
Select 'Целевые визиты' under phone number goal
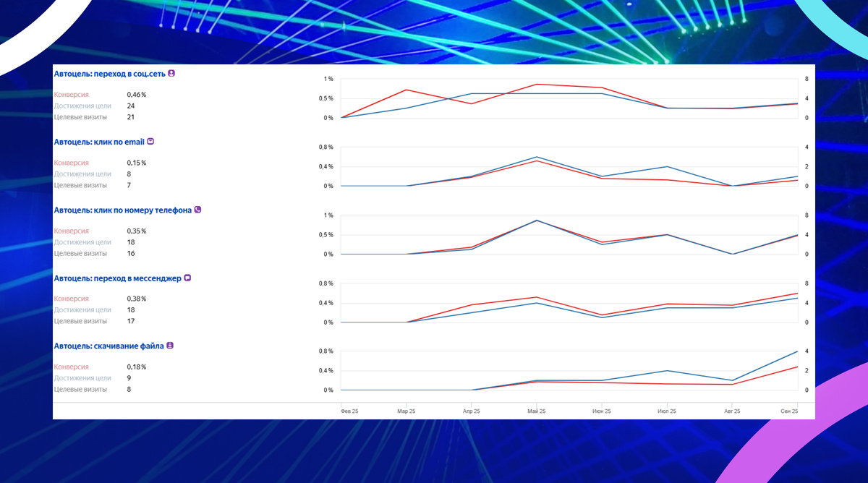click(80, 253)
